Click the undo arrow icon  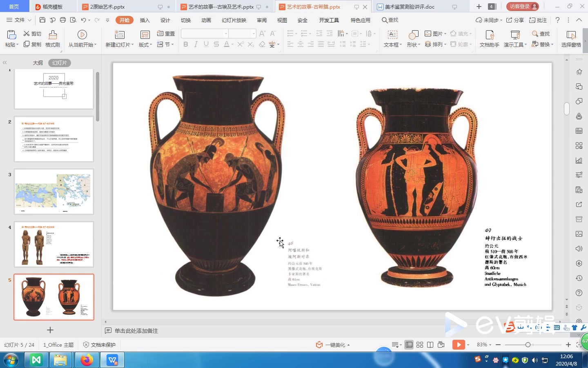coord(83,20)
